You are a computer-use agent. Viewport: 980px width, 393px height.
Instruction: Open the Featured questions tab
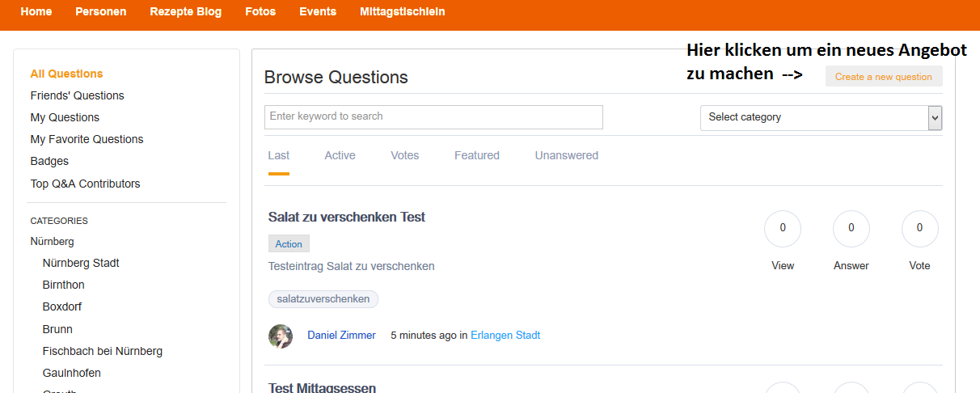click(476, 155)
